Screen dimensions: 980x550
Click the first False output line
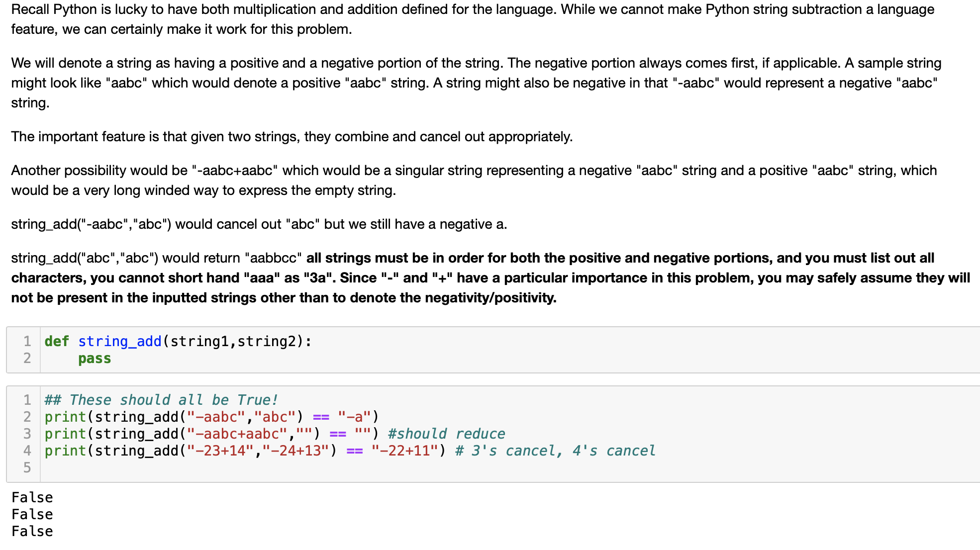[32, 497]
